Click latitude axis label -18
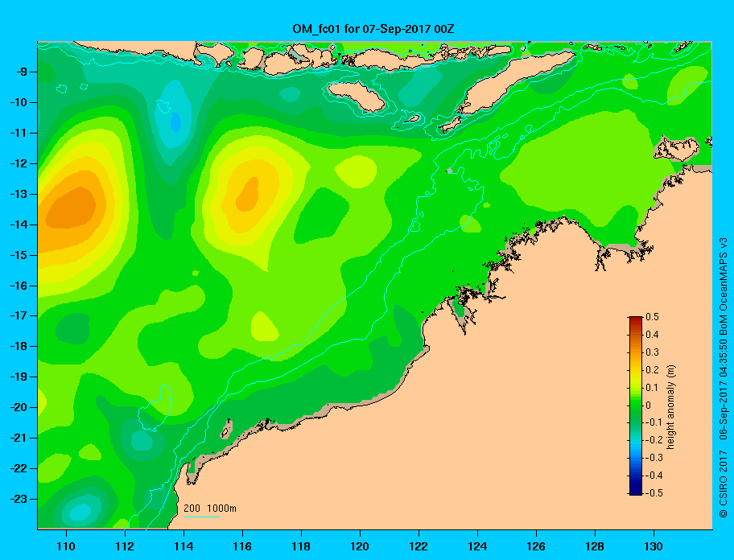The image size is (734, 560). click(x=18, y=346)
